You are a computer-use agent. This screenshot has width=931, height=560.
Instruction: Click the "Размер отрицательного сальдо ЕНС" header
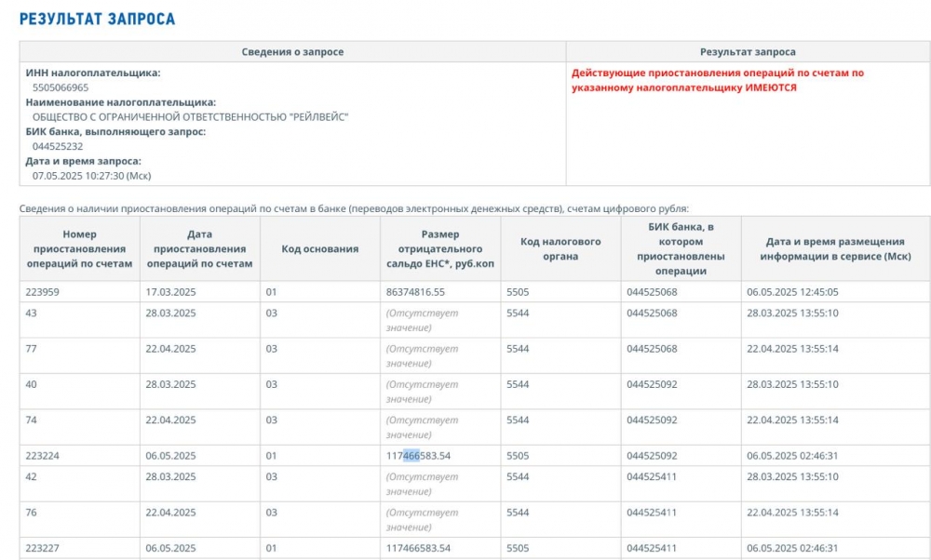click(439, 249)
